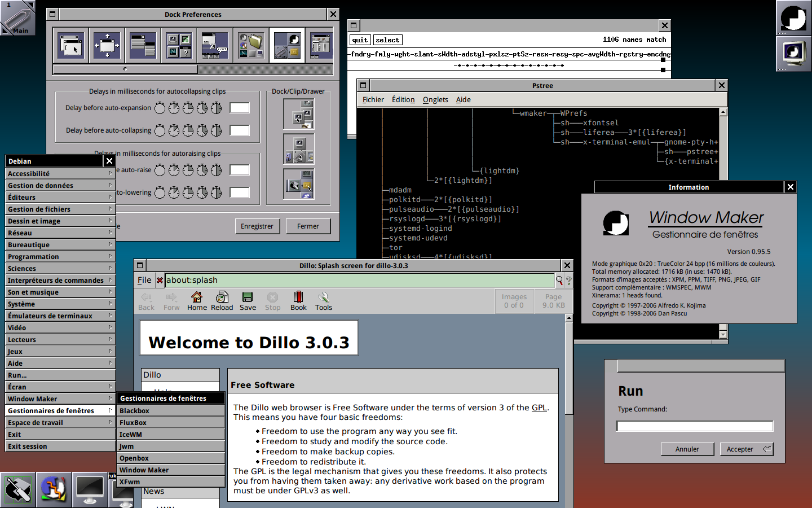Toggle the bottom Dock/Clip/Drawer option button
Image resolution: width=812 pixels, height=508 pixels.
[x=298, y=184]
